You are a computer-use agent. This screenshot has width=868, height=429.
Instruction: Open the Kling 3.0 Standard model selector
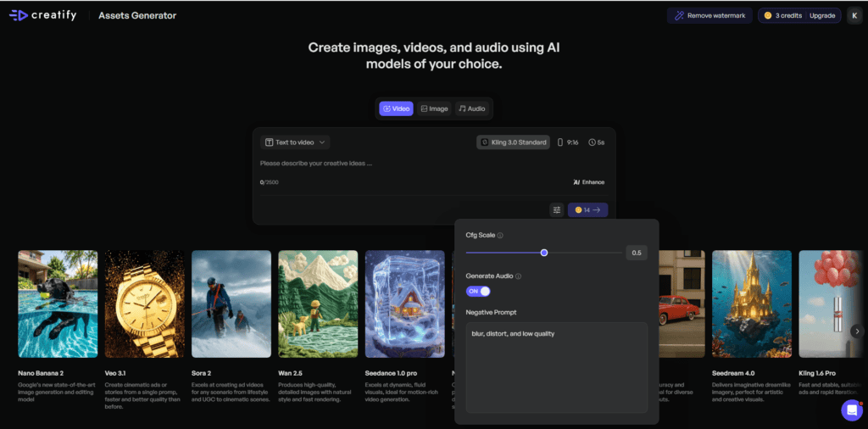click(x=513, y=142)
